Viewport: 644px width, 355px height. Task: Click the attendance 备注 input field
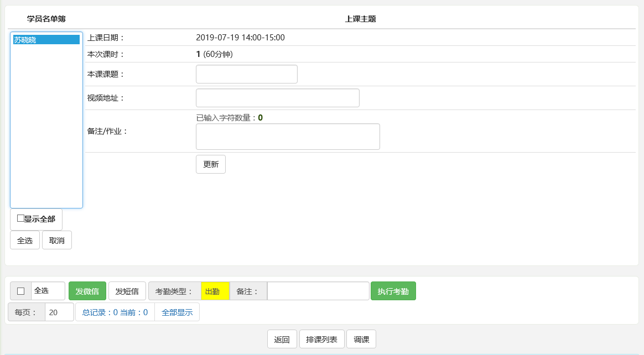click(x=318, y=291)
